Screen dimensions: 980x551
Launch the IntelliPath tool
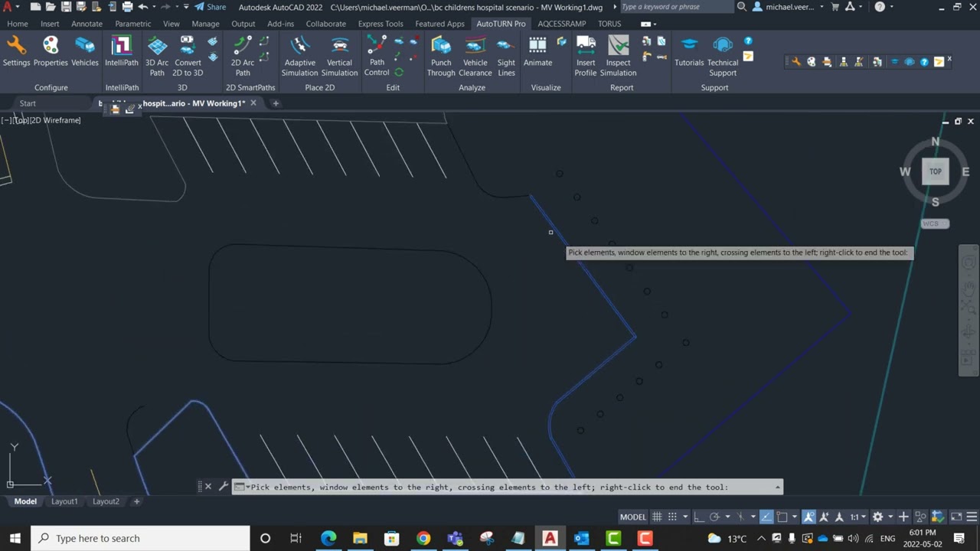click(x=122, y=51)
